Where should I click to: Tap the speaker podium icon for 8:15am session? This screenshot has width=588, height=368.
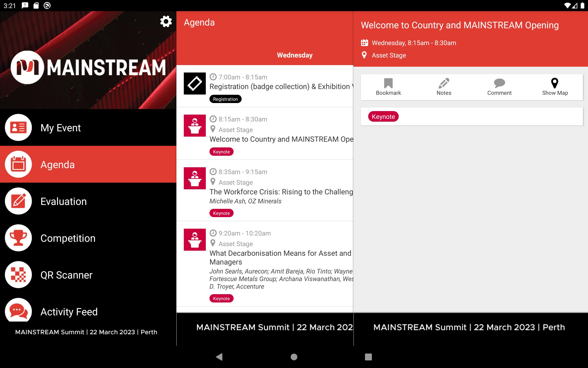[195, 126]
